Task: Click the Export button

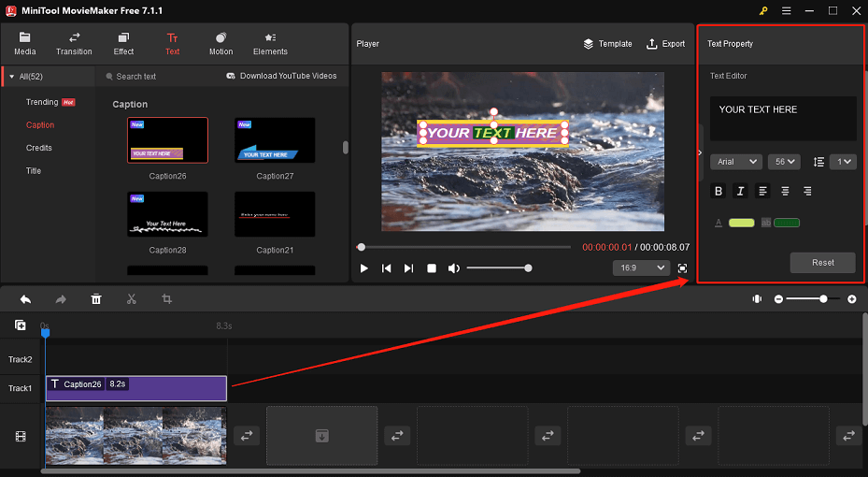Action: click(x=665, y=44)
